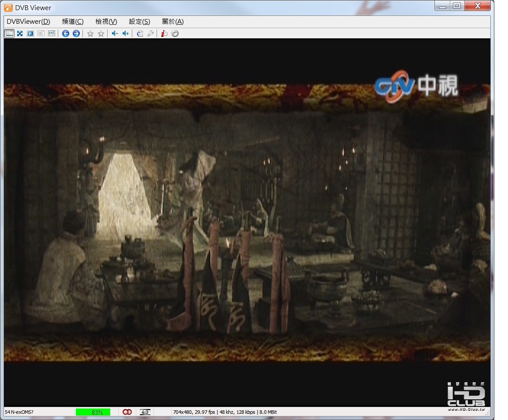
Task: Expand the 關於(A) about menu
Action: (x=173, y=22)
